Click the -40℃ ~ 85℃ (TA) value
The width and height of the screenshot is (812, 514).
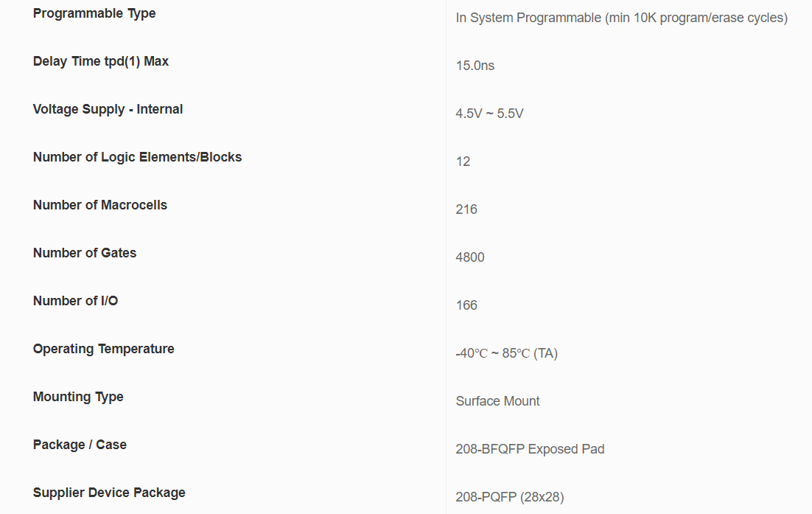point(506,353)
